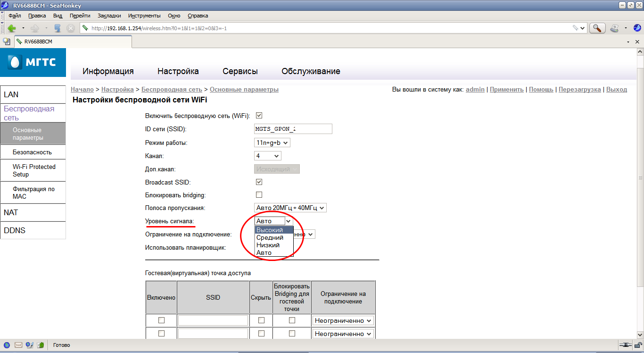Toggle the Включить беспроводную сеть checkbox
The height and width of the screenshot is (353, 644).
pyautogui.click(x=259, y=116)
